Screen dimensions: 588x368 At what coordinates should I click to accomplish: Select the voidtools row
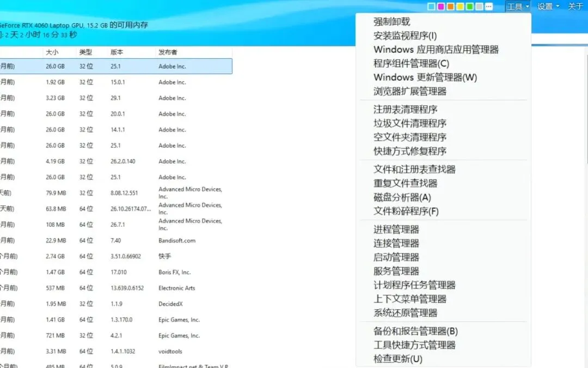pyautogui.click(x=116, y=351)
